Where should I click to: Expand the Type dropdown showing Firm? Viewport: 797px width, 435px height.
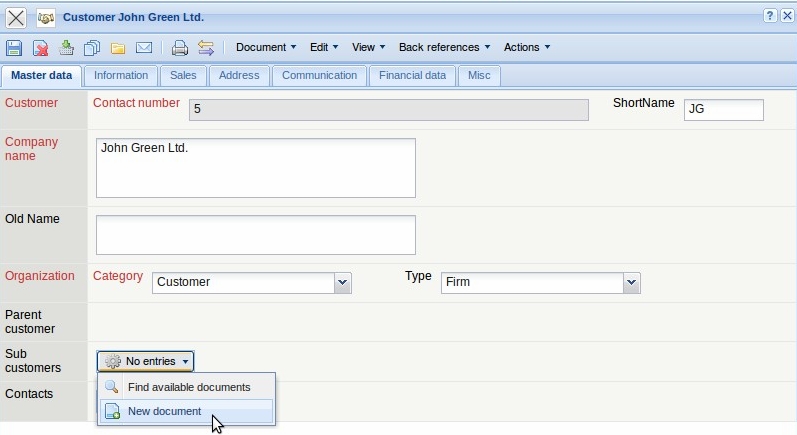click(x=631, y=283)
